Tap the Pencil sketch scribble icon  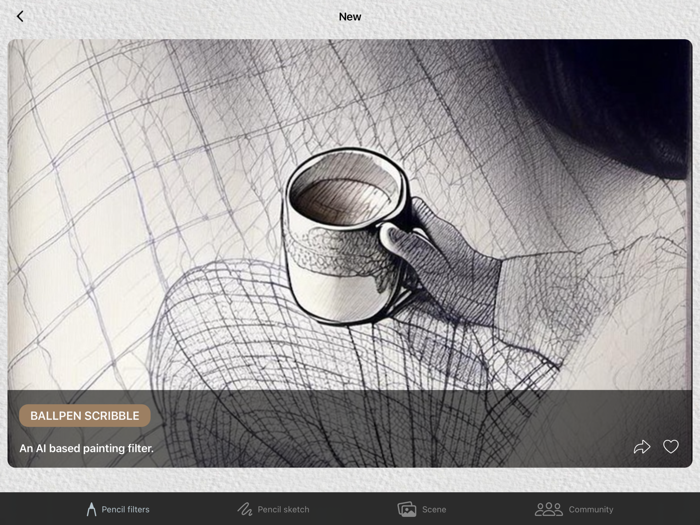pyautogui.click(x=245, y=509)
